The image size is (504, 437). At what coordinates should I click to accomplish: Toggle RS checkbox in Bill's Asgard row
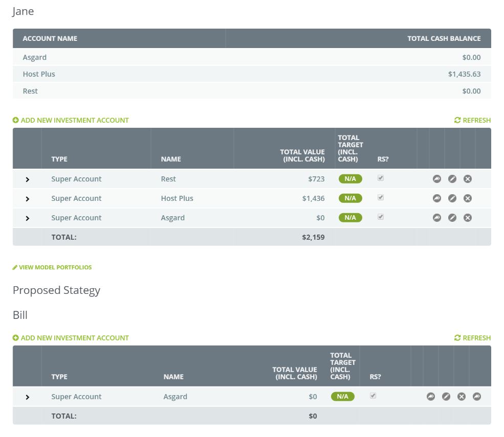[x=373, y=396]
